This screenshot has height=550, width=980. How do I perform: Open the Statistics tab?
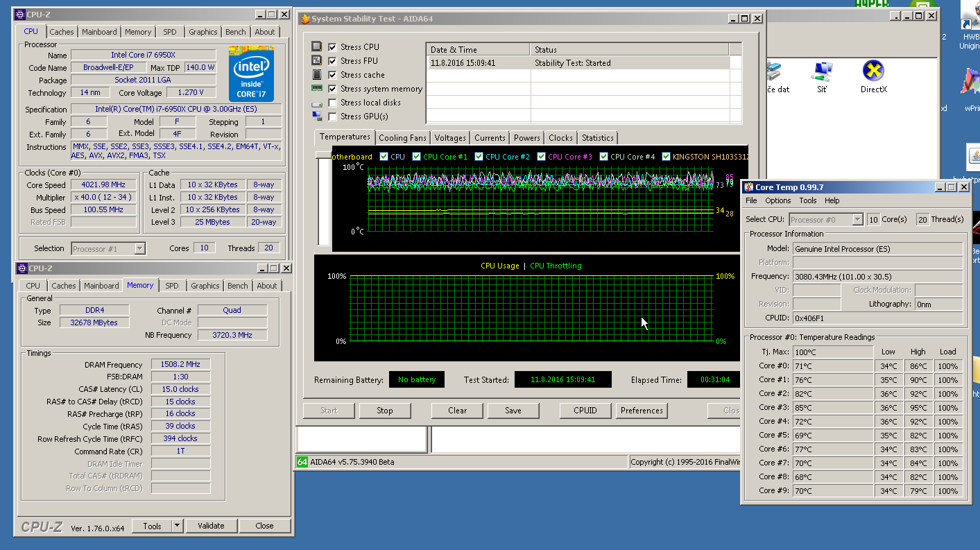598,138
